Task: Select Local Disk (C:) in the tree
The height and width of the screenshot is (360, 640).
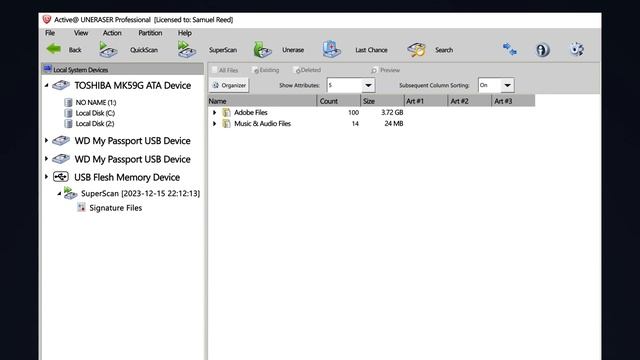Action: (95, 113)
